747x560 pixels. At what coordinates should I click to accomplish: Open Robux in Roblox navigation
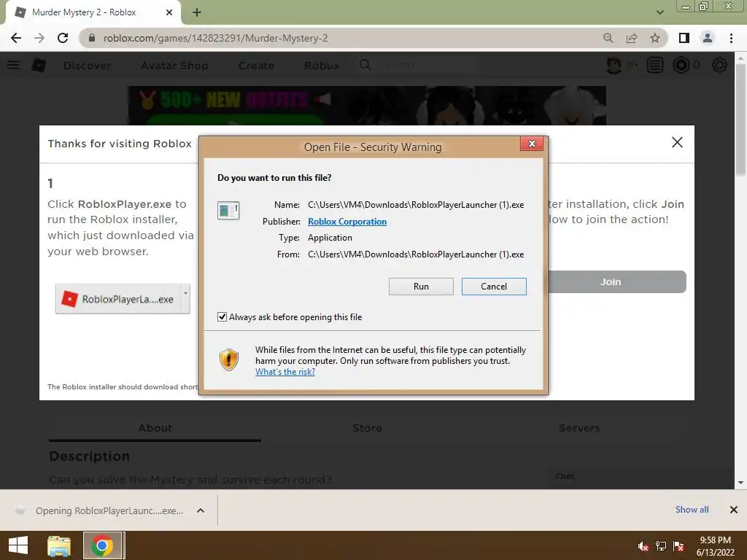coord(322,66)
